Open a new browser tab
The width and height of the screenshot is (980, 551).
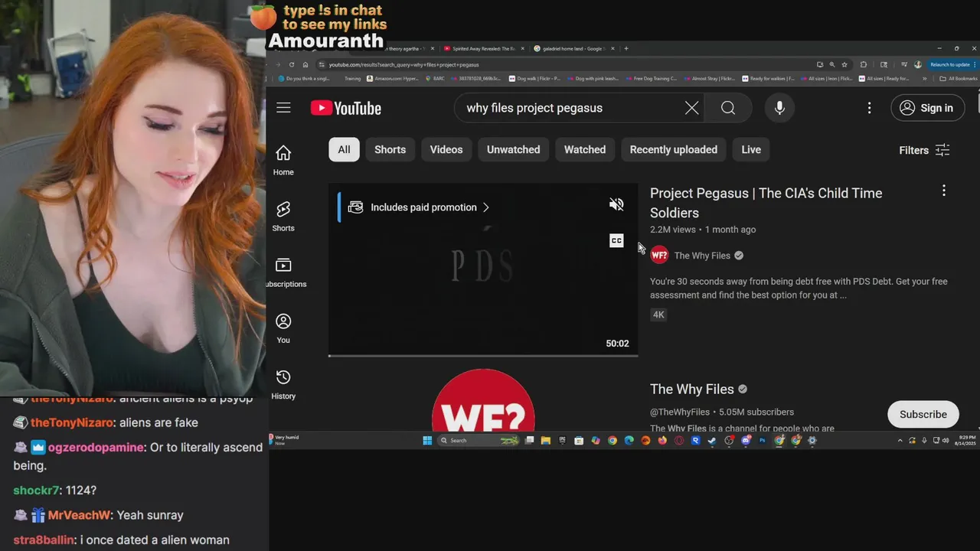coord(626,48)
